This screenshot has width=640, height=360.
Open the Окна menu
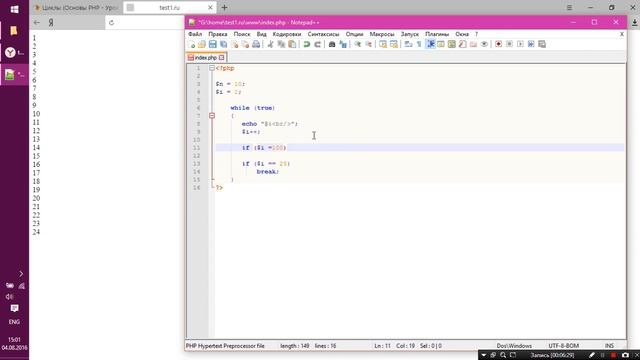[462, 34]
